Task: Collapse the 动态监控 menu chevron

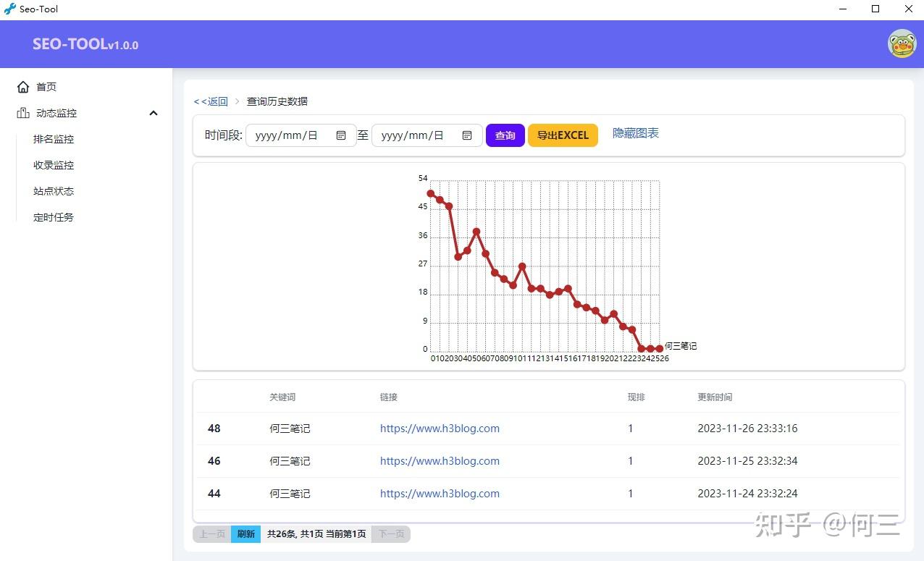Action: point(154,113)
